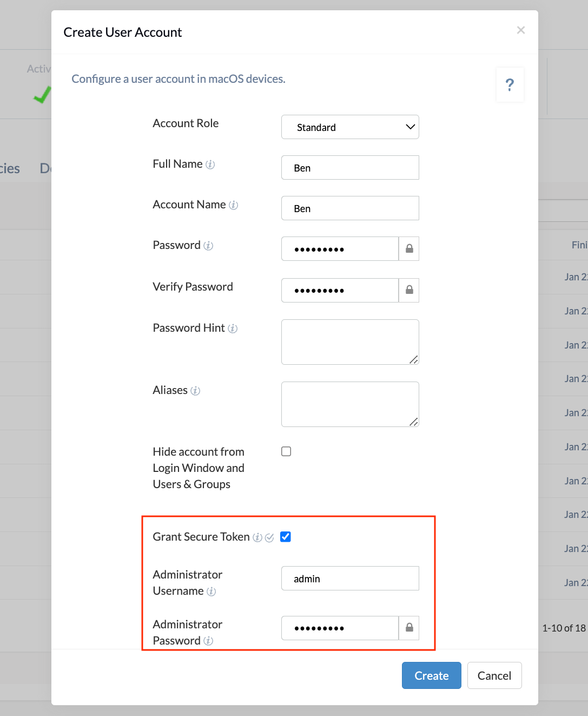Click the info icon beside Password label
588x716 pixels.
[x=208, y=246]
